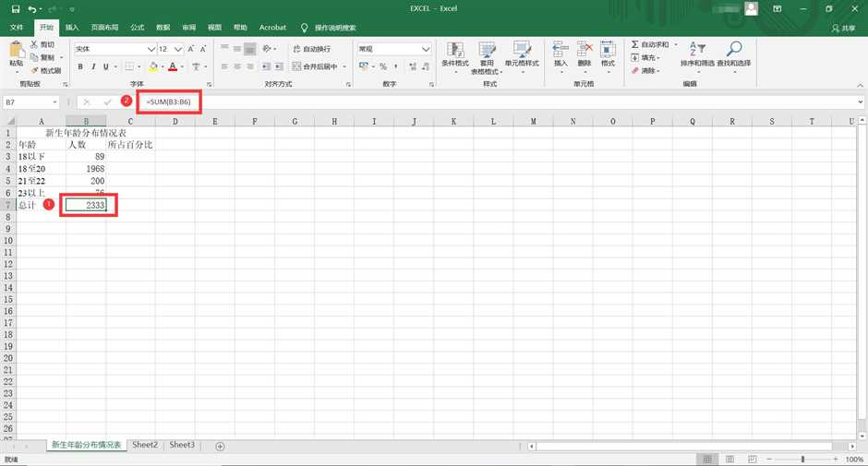Open the number format dropdown (常规)
The height and width of the screenshot is (466, 868).
426,49
